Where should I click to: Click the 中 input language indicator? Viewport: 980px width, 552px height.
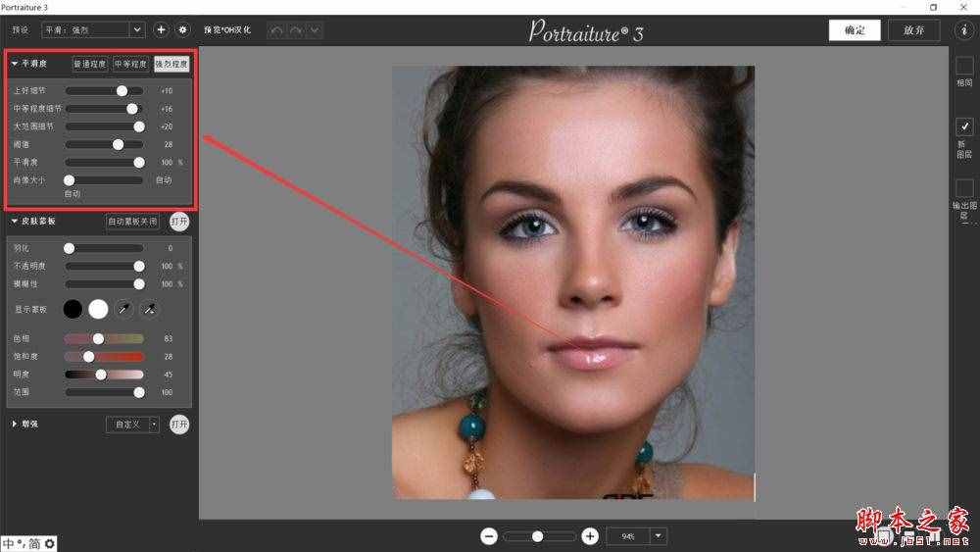pyautogui.click(x=8, y=543)
